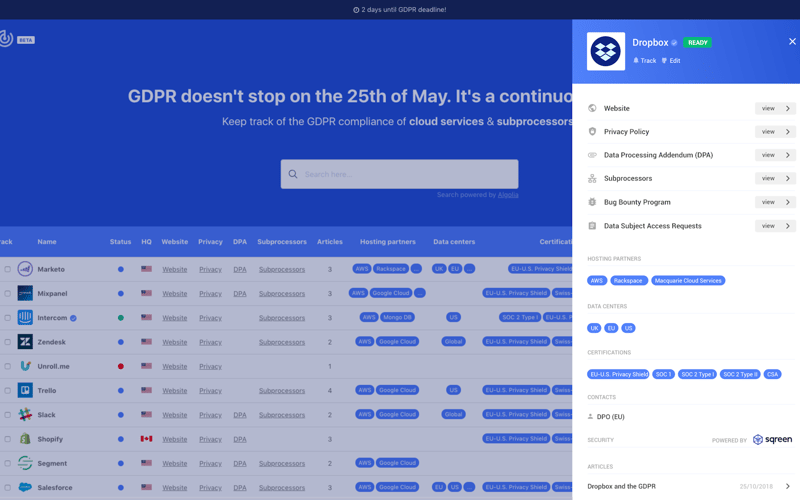Click the Shopify logo icon

pyautogui.click(x=25, y=439)
